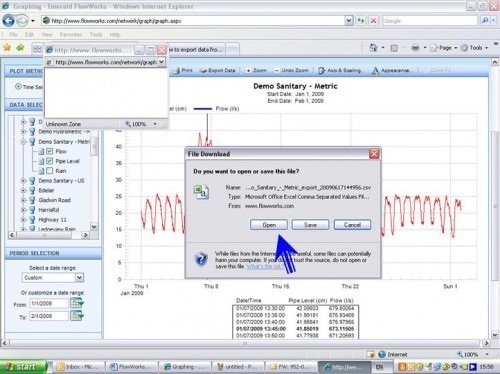Viewport: 500px width, 374px height.
Task: Click right arrow of tree horizontal scrollbar
Action: (86, 235)
